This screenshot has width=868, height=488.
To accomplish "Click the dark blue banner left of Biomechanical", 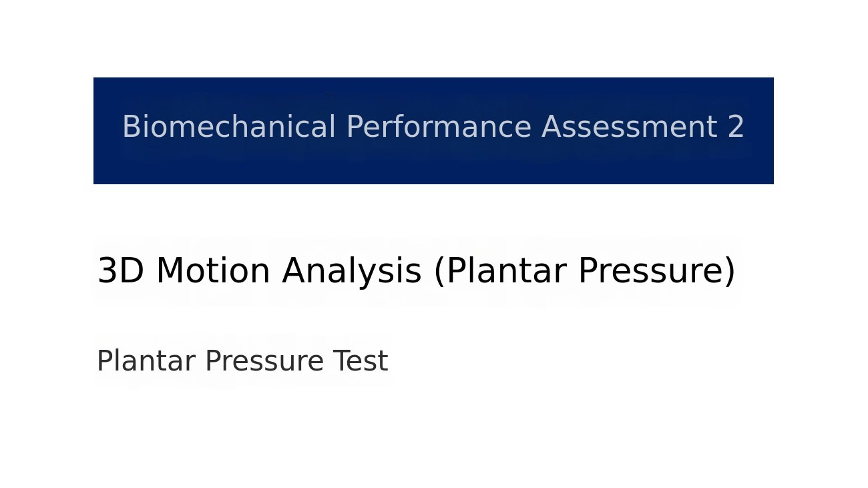I will (107, 131).
